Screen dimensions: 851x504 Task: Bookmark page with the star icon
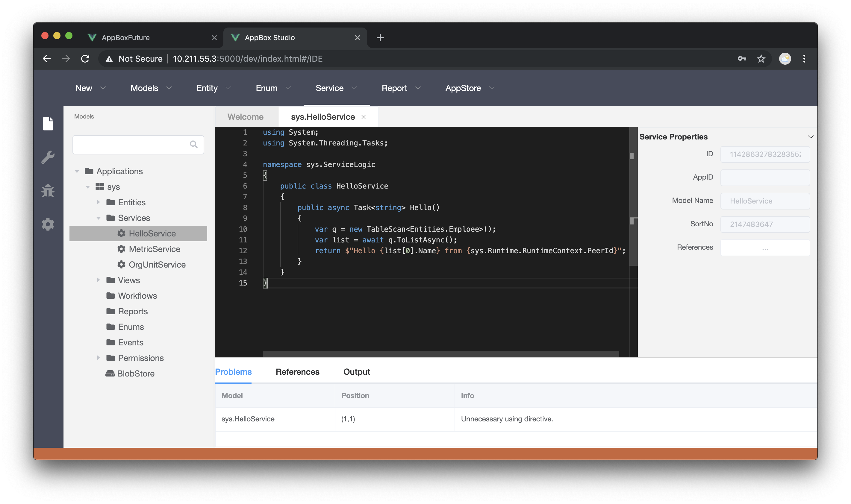click(x=761, y=59)
